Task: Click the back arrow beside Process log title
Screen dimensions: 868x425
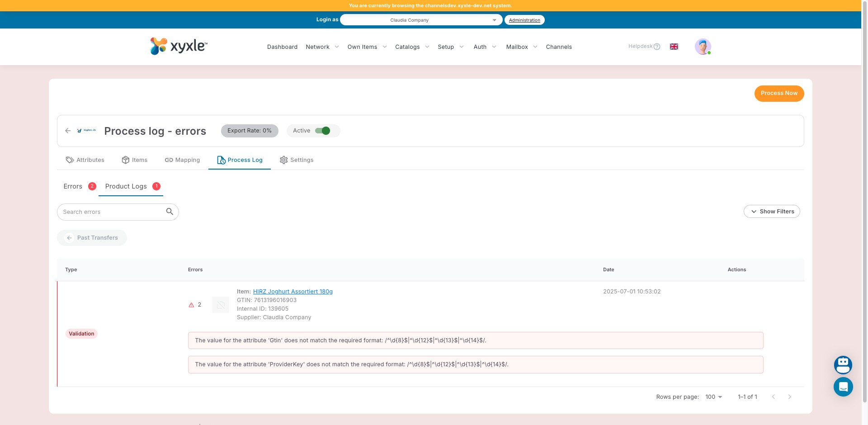Action: pos(68,131)
